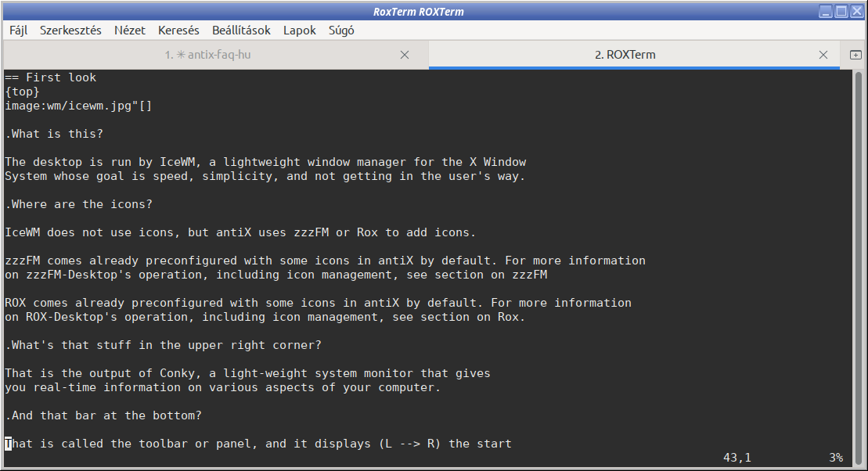Open the Fájl menu

pos(18,31)
